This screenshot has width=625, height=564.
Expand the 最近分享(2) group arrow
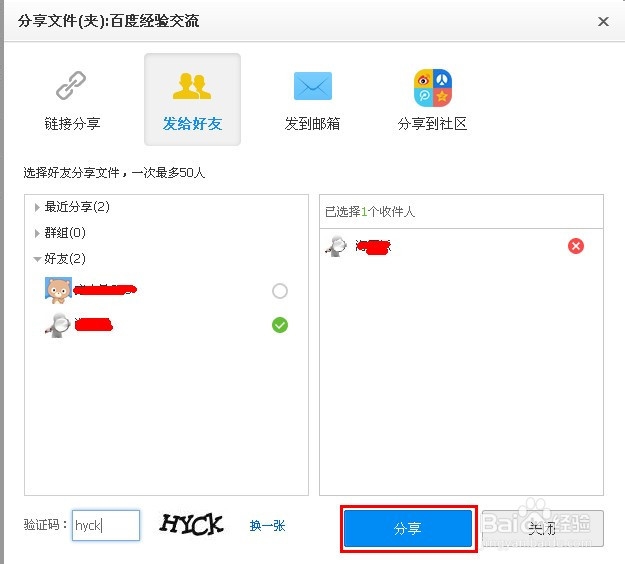37,207
